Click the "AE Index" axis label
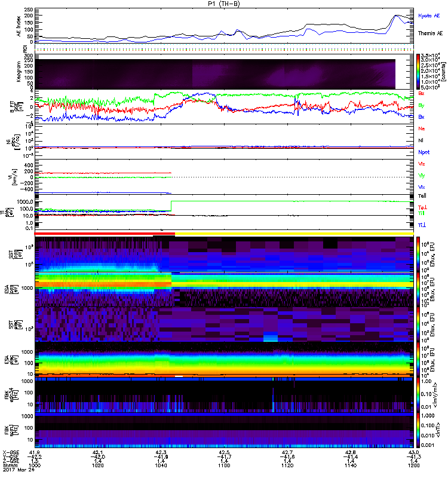This screenshot has height=478, width=448. 19,26
